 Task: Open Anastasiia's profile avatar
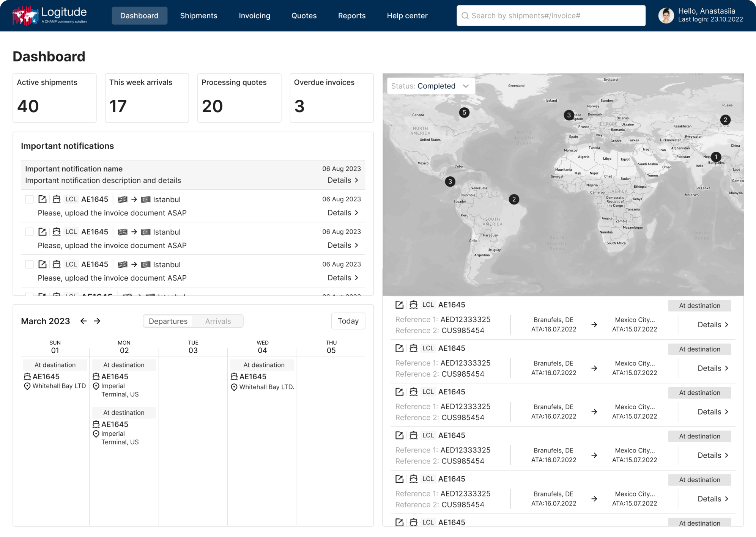click(666, 16)
